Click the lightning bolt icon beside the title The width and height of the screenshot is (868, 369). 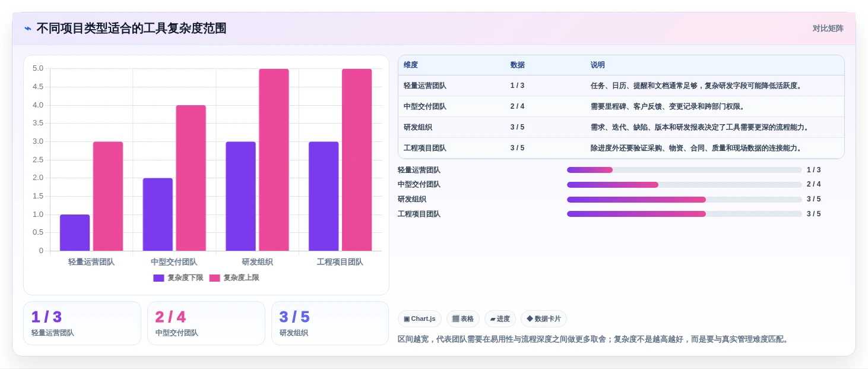click(28, 29)
